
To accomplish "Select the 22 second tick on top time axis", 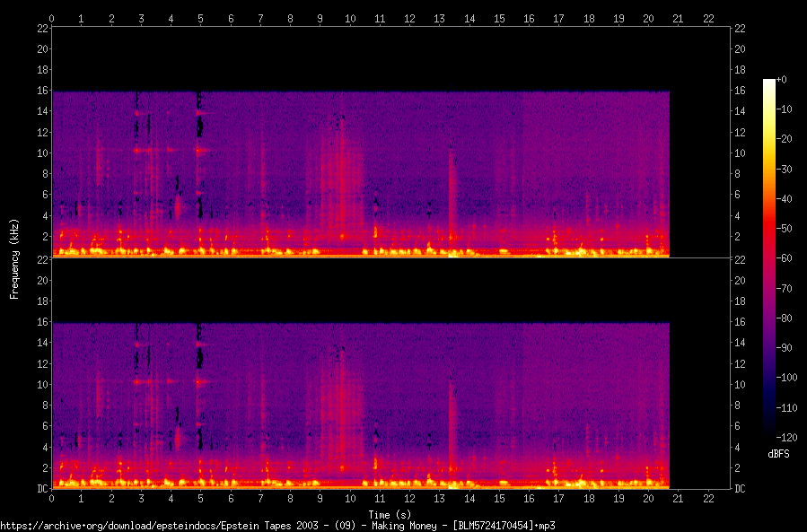I will 708,18.
